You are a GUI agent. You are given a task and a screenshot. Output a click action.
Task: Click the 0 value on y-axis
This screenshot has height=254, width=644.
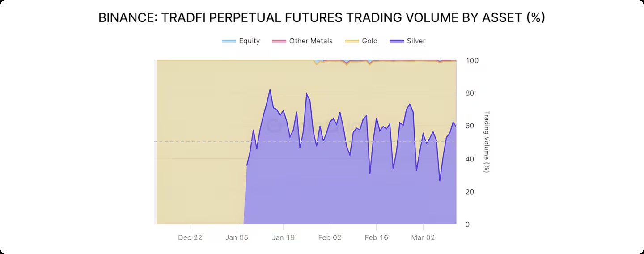coord(468,224)
